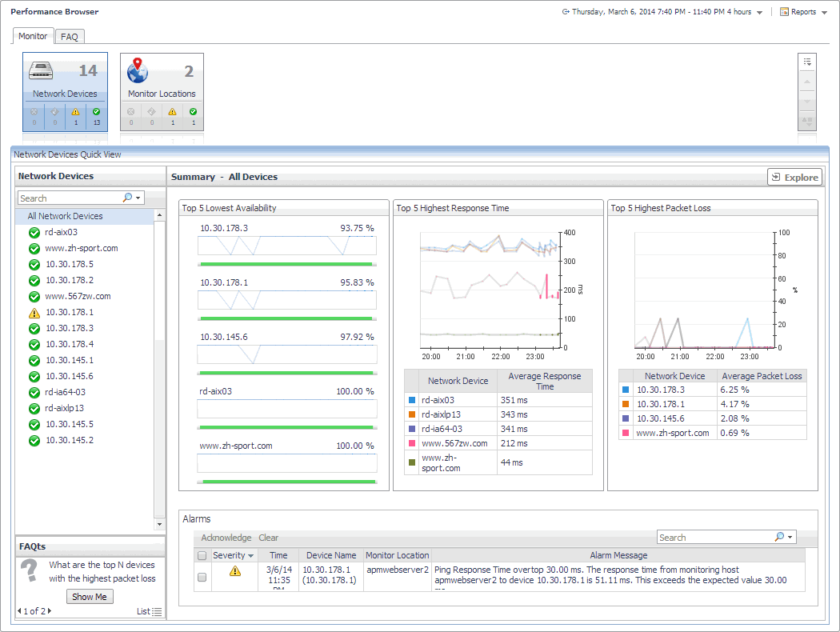Screen dimensions: 840x632
Task: Select All Network Devices in the list
Action: point(65,216)
